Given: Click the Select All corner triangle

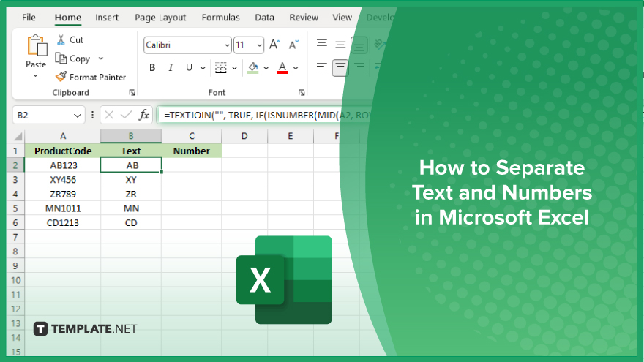Looking at the screenshot, I should click(18, 136).
